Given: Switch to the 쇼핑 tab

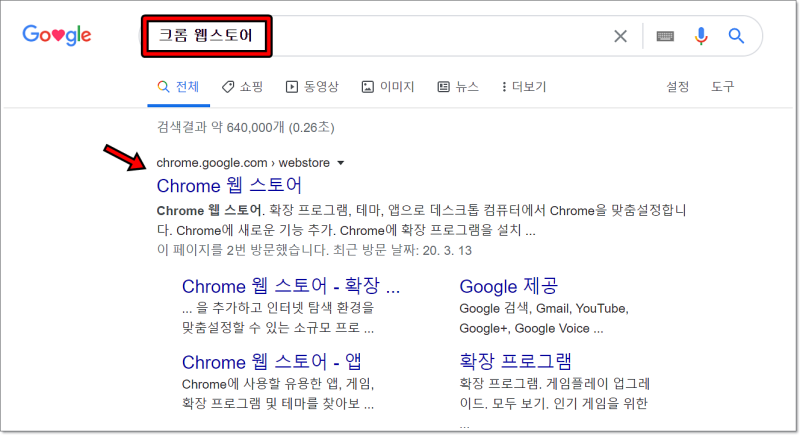Looking at the screenshot, I should [x=242, y=87].
